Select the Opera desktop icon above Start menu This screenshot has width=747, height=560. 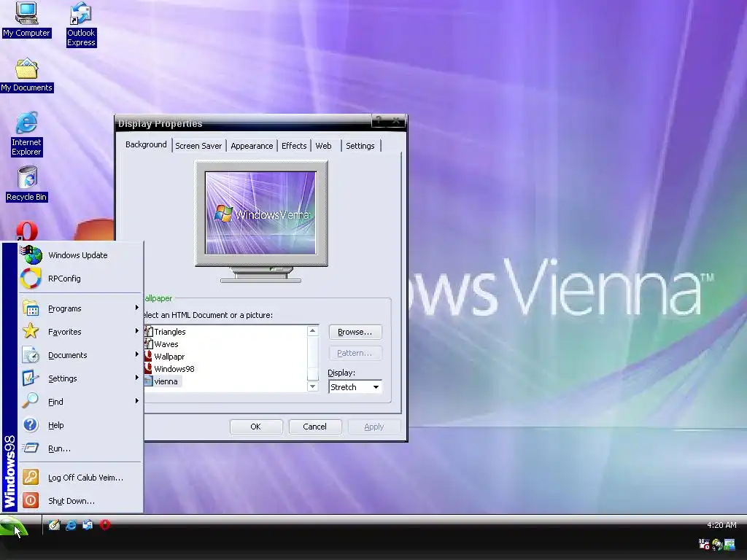[27, 231]
